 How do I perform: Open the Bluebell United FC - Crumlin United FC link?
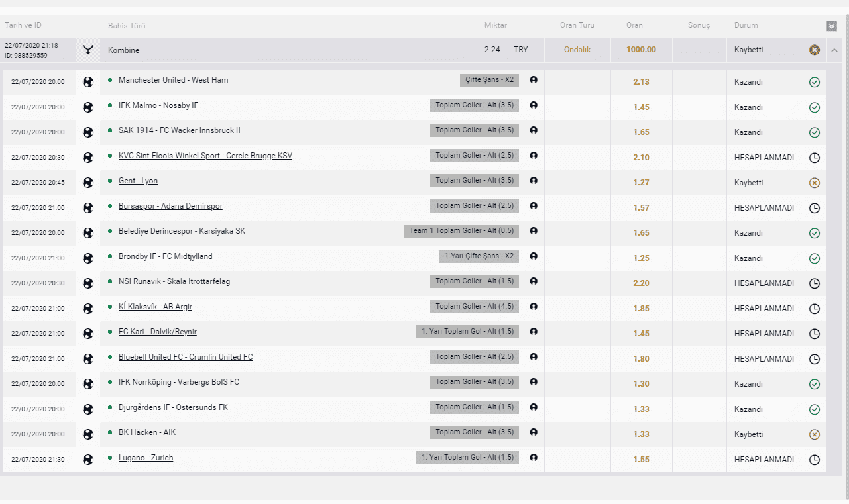(186, 357)
